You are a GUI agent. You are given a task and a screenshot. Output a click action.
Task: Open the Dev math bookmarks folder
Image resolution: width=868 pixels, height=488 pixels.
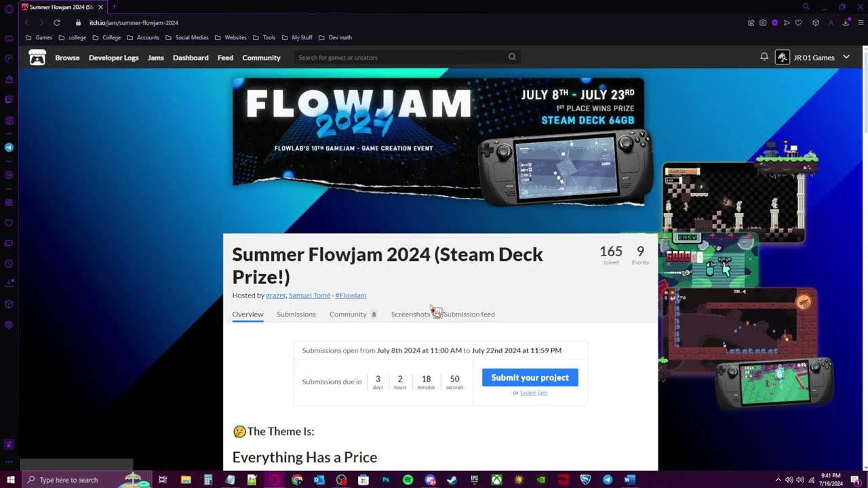[335, 37]
